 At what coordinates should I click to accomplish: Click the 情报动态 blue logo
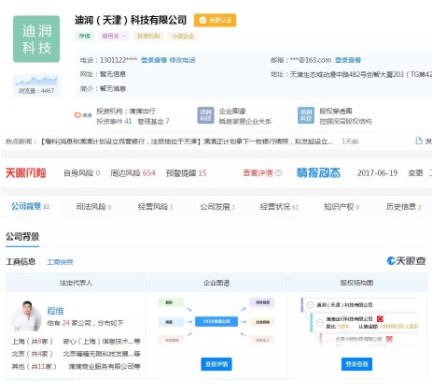pyautogui.click(x=318, y=173)
